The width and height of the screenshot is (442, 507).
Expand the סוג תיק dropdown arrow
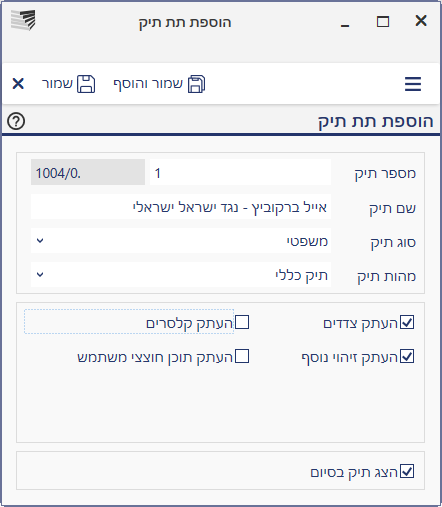click(x=40, y=240)
